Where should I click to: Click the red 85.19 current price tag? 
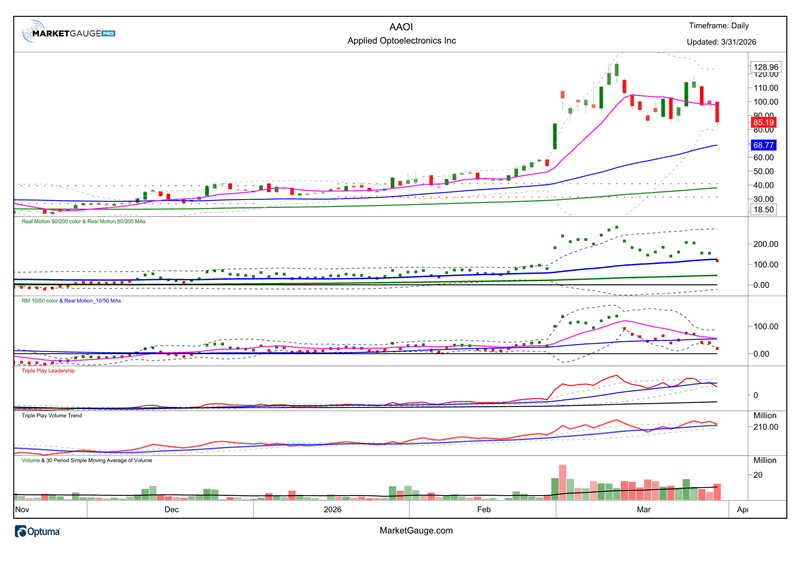click(x=764, y=122)
